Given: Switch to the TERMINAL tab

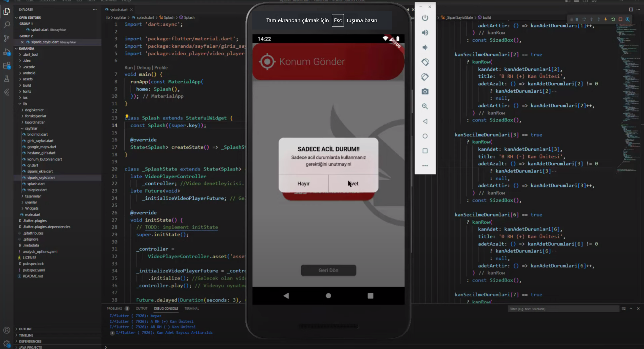Looking at the screenshot, I should coord(192,308).
